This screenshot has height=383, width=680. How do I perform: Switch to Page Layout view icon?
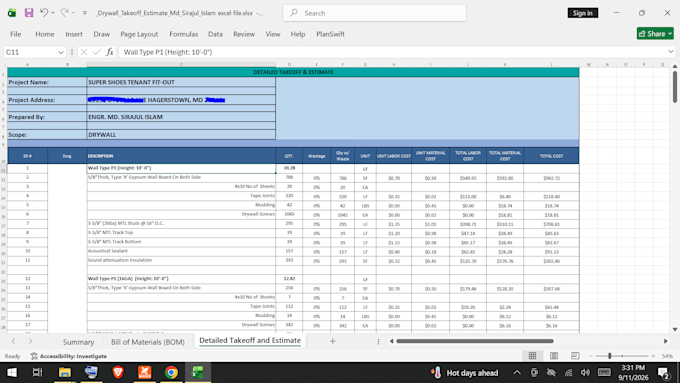[554, 356]
